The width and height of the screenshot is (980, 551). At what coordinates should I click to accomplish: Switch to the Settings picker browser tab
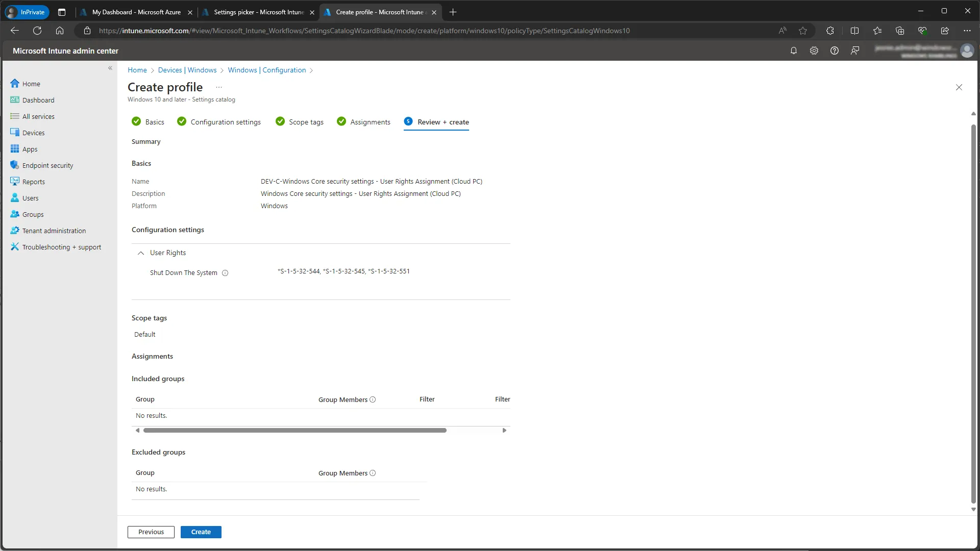[259, 12]
